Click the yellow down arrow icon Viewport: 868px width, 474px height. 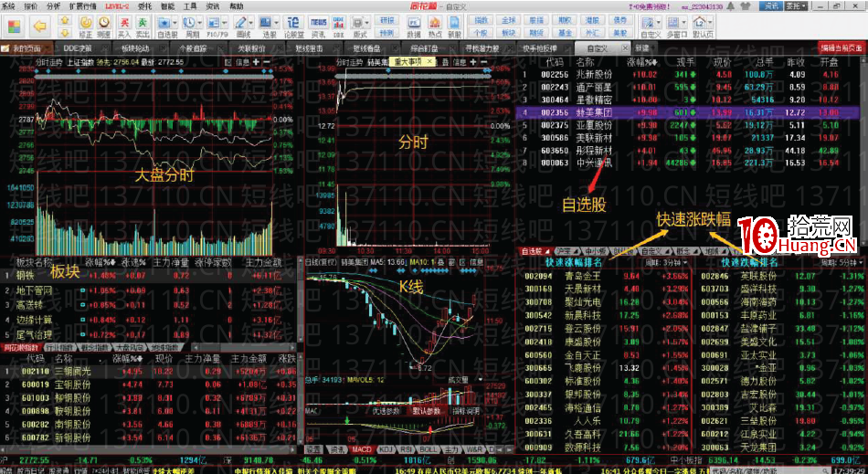(65, 32)
